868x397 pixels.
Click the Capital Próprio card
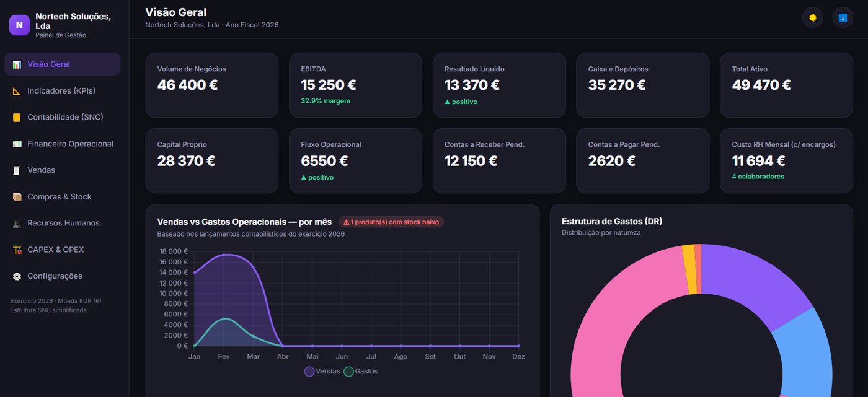211,160
